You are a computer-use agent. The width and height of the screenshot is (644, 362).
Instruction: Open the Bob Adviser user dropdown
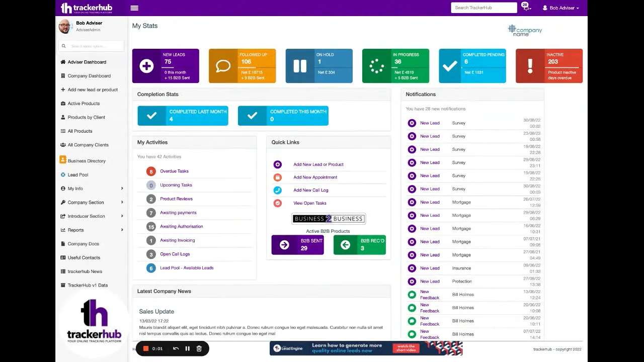pyautogui.click(x=560, y=8)
